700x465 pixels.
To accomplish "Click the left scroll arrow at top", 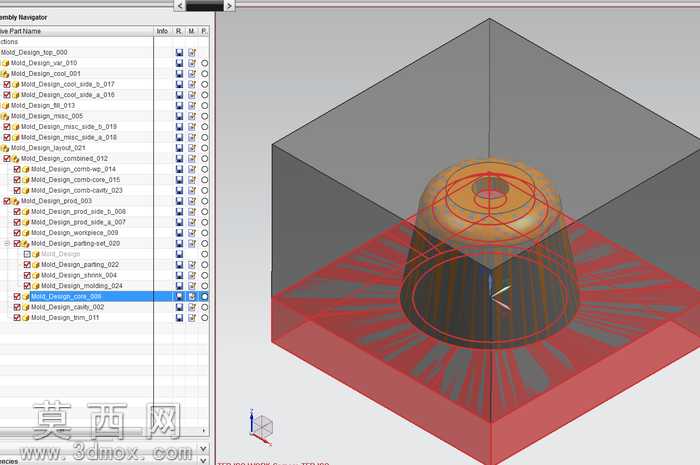I will click(x=179, y=6).
